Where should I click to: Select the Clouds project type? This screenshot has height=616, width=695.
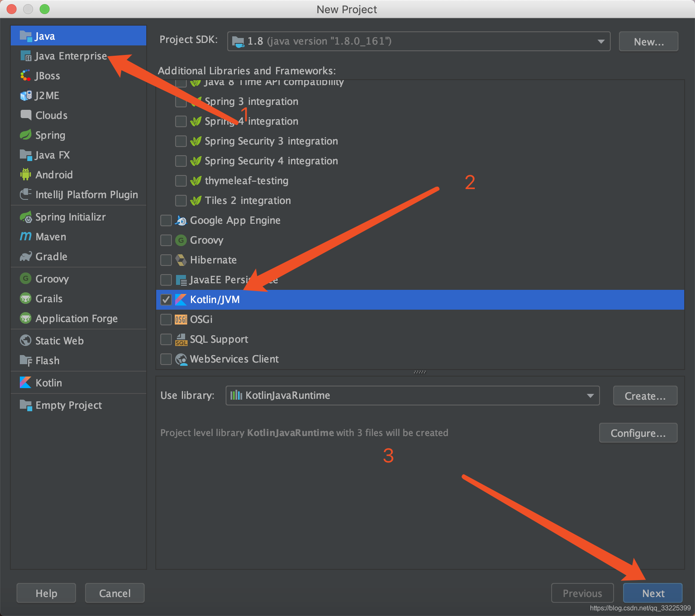click(x=51, y=115)
